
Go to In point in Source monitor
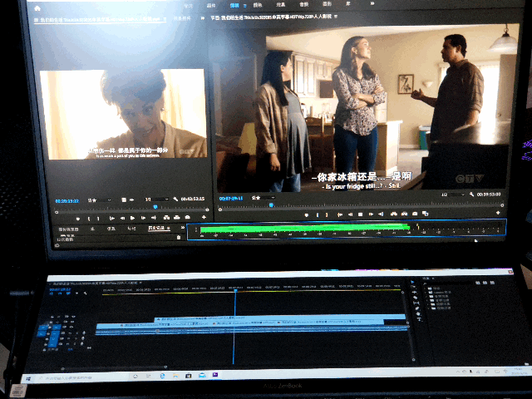pyautogui.click(x=111, y=218)
